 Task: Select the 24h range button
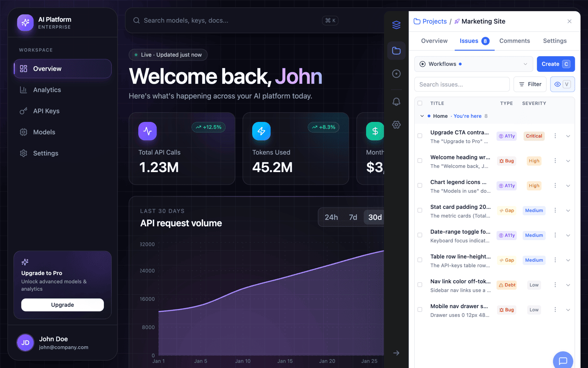[x=331, y=217]
